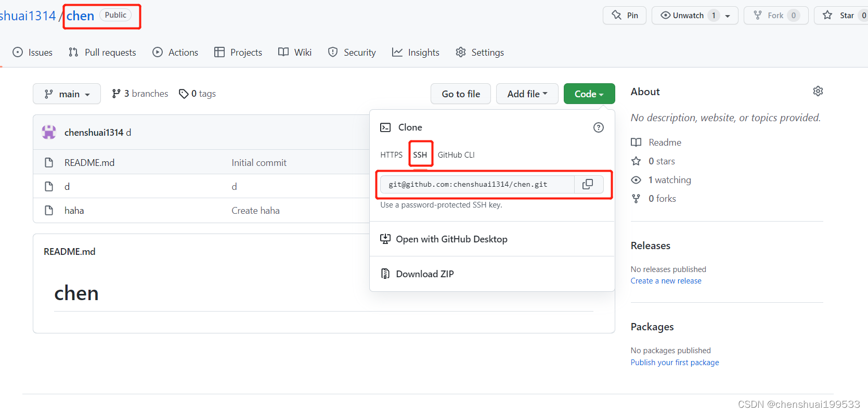The image size is (868, 413).
Task: Click the terminal icon next to Clone
Action: 385,127
